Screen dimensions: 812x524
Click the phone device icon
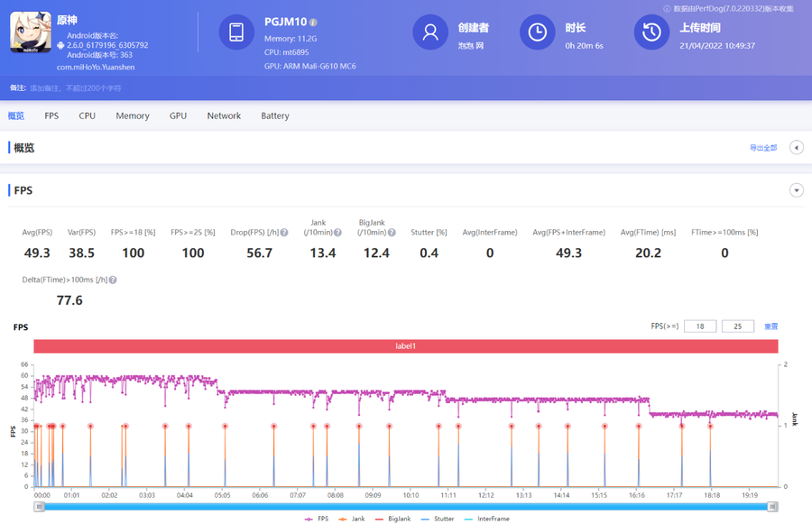pyautogui.click(x=236, y=32)
